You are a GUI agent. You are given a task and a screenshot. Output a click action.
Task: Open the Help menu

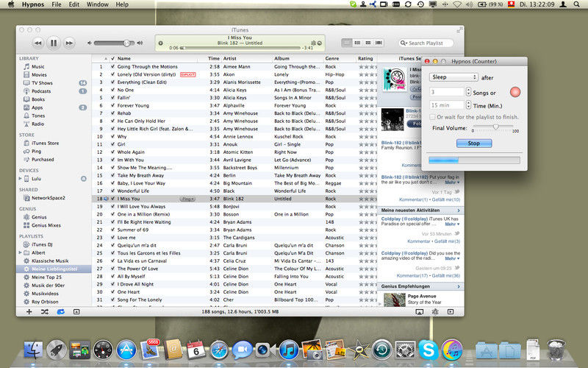point(122,4)
